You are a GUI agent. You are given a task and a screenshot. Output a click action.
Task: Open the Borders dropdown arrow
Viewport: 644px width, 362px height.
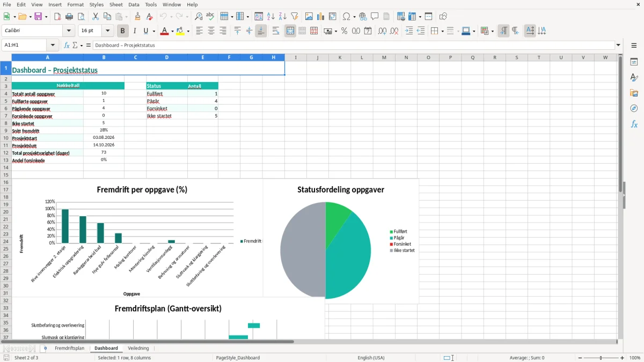tap(442, 31)
